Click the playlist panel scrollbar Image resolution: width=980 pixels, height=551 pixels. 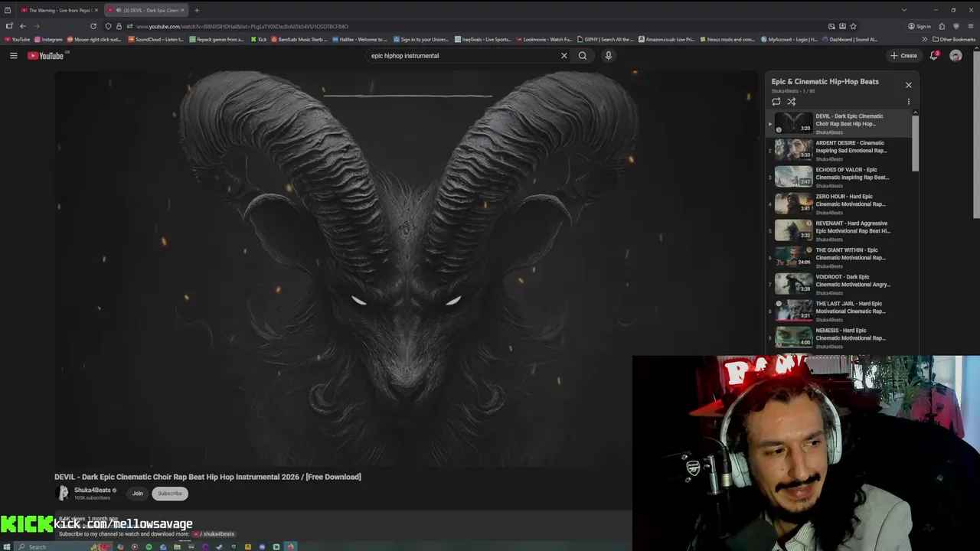(915, 142)
